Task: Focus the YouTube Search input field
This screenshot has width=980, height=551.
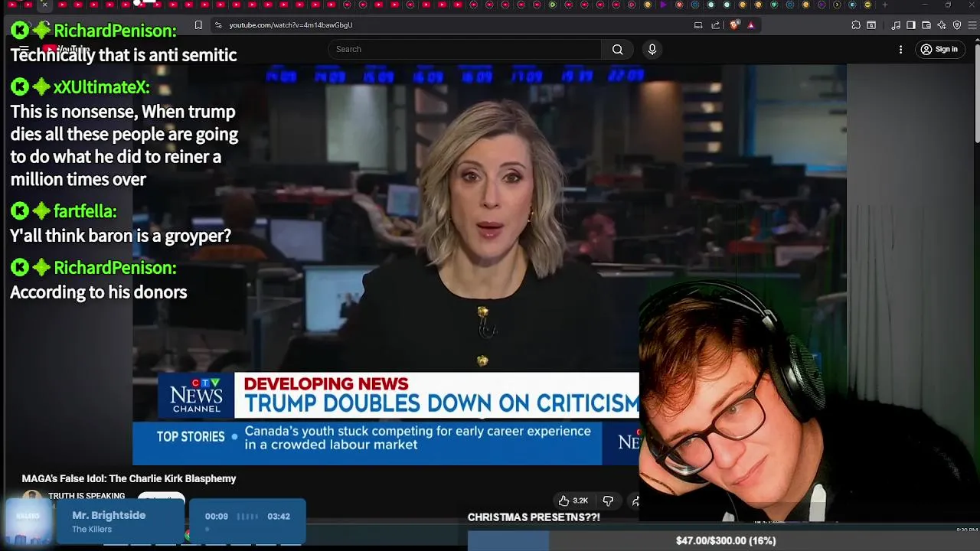Action: 465,50
